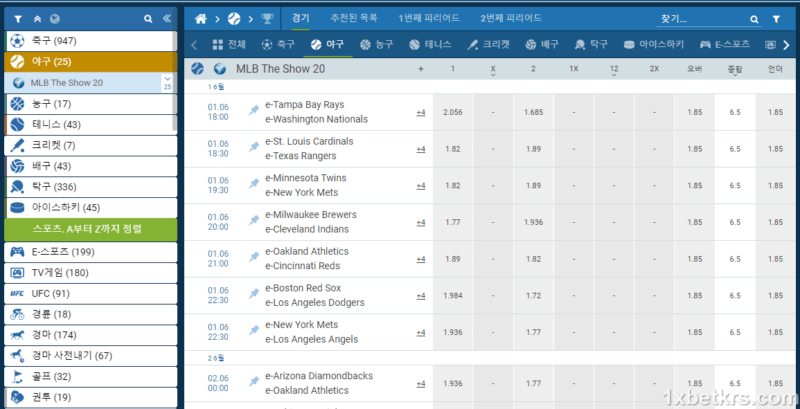Collapse the sidebar with double-left chevron
Screen dimensions: 800x409
167,19
